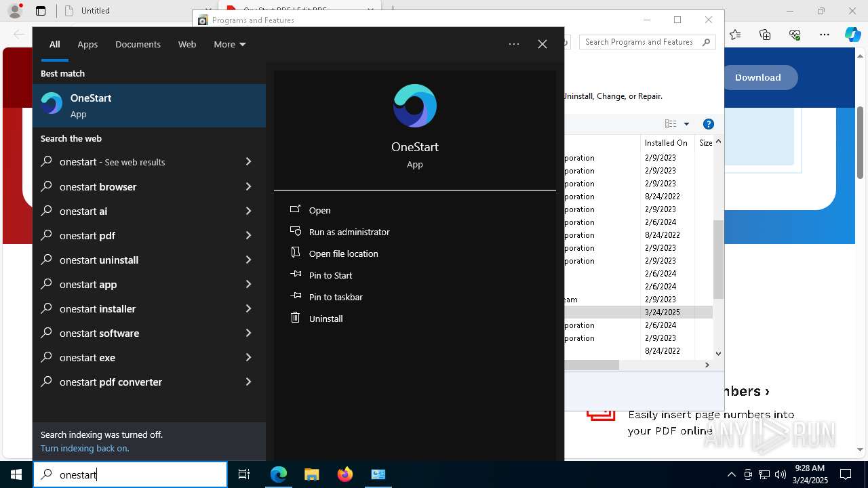Open the OneStart best match result

(149, 106)
